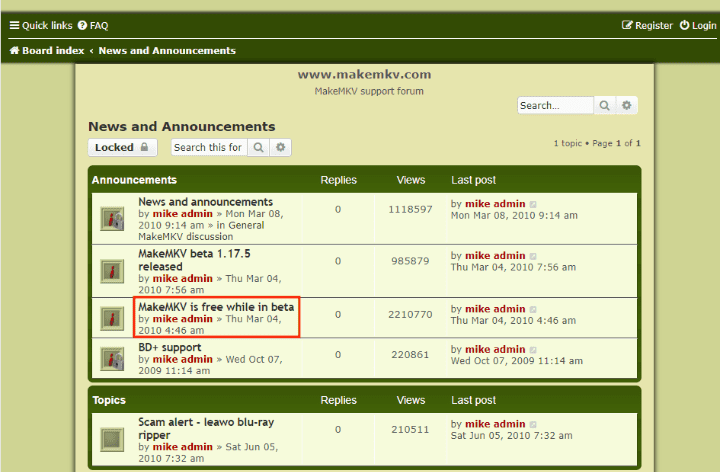Click the top search magnifier icon
Image resolution: width=720 pixels, height=472 pixels.
click(x=605, y=105)
